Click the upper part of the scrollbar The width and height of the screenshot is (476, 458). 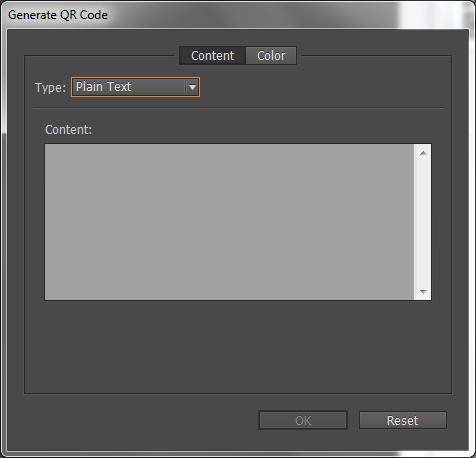tap(423, 187)
